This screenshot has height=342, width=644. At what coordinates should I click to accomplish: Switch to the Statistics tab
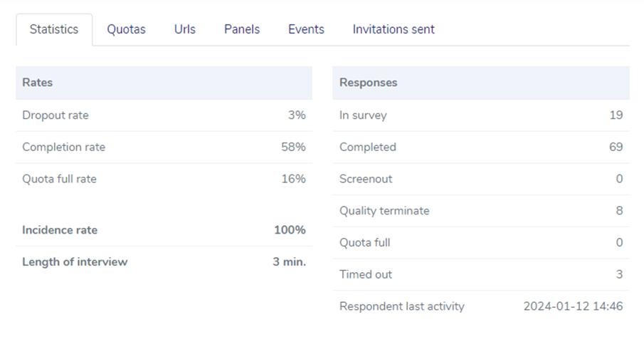pos(54,30)
